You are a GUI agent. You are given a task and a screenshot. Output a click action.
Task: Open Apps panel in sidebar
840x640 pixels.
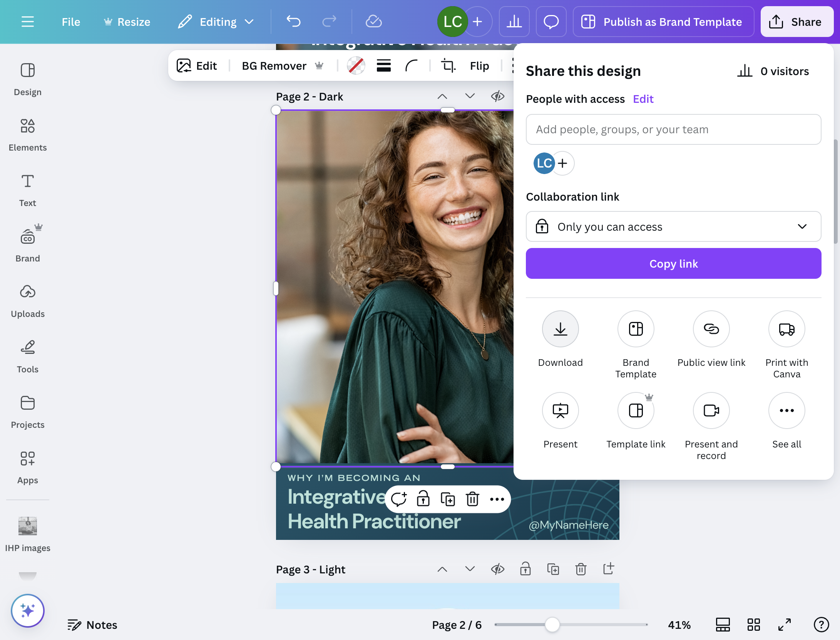[x=28, y=468]
